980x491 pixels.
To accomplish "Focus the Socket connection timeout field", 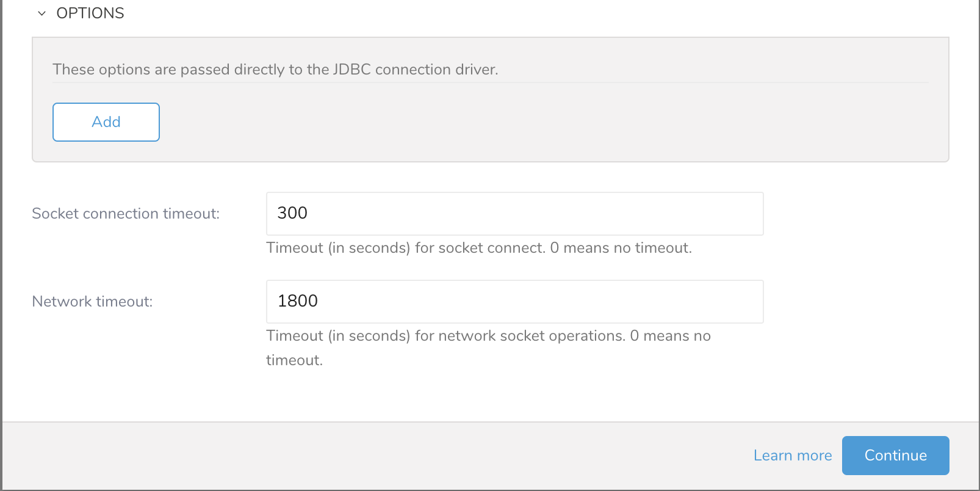I will 514,214.
